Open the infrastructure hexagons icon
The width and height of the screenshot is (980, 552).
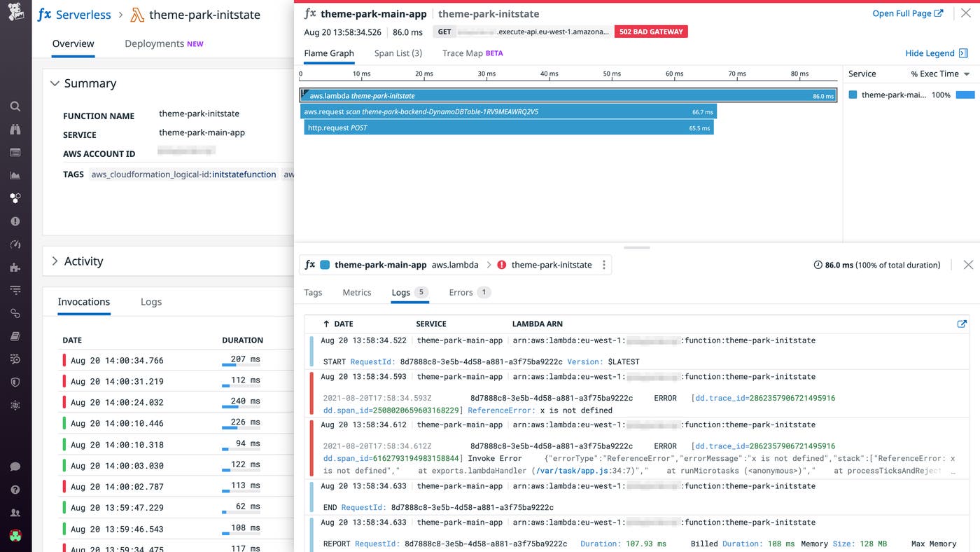[15, 198]
